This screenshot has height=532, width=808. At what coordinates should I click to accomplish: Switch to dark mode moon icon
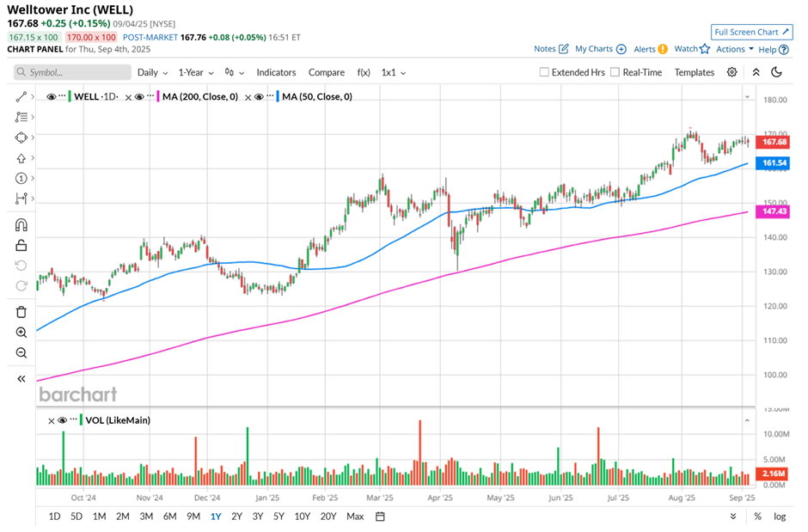click(x=776, y=72)
